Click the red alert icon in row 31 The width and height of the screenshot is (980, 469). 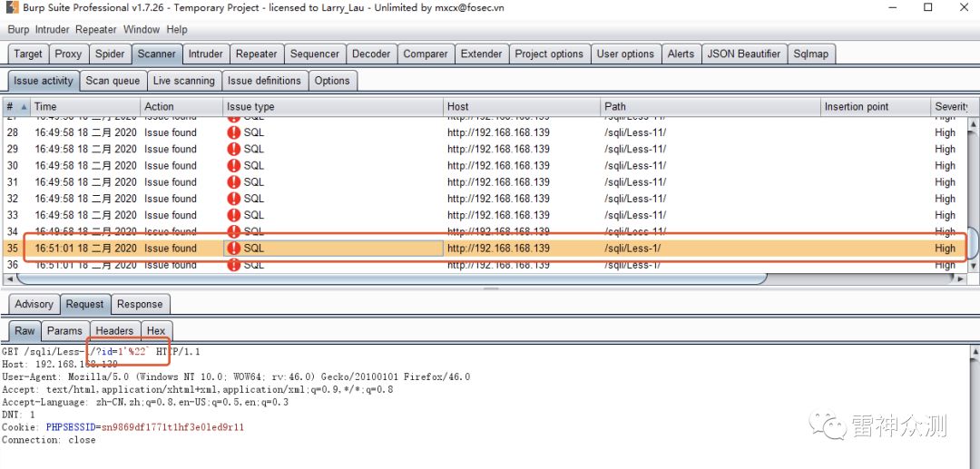(234, 181)
